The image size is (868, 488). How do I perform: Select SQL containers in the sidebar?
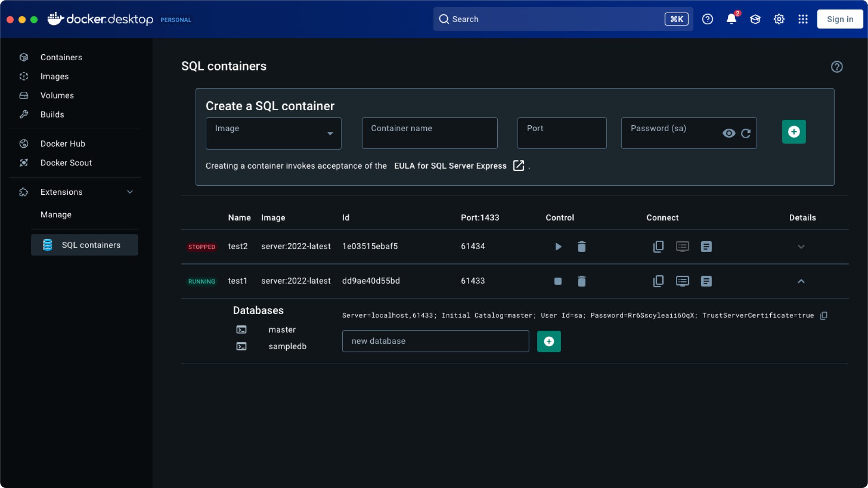click(x=91, y=244)
